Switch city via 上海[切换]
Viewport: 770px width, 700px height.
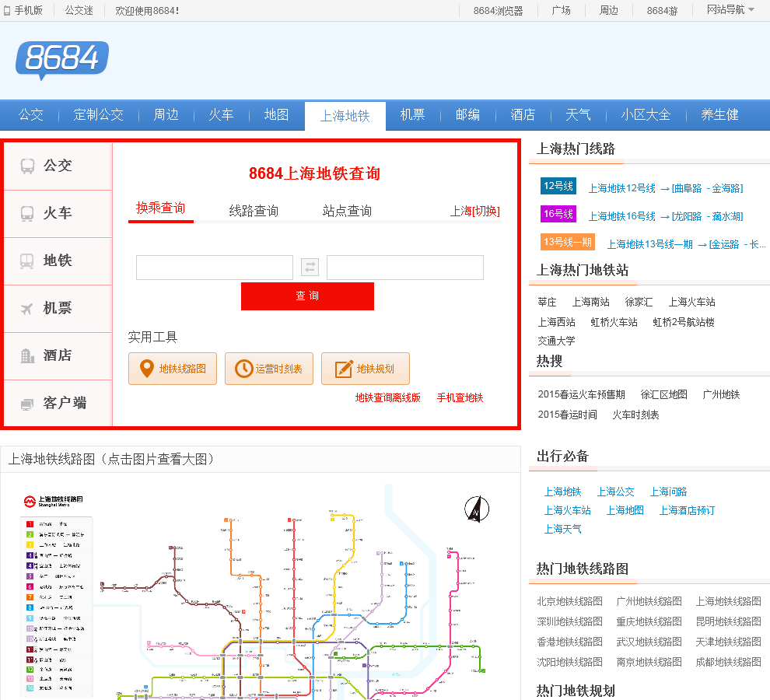(475, 212)
